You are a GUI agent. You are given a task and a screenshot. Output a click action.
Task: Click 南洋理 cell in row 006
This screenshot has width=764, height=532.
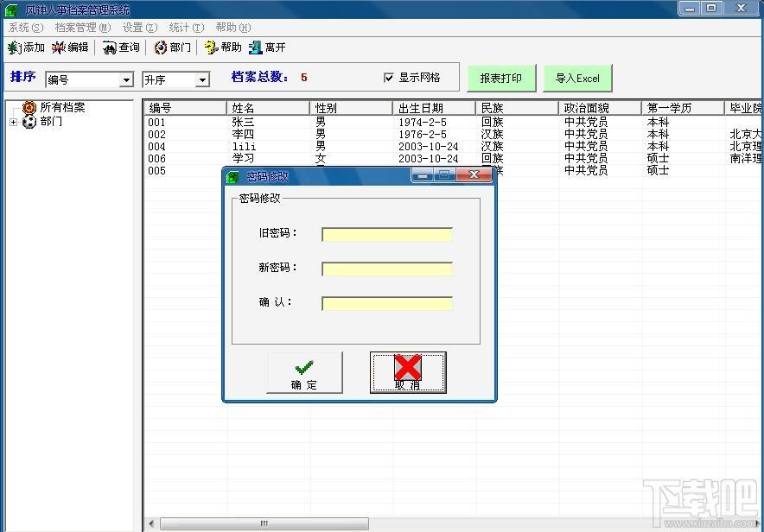[x=746, y=158]
